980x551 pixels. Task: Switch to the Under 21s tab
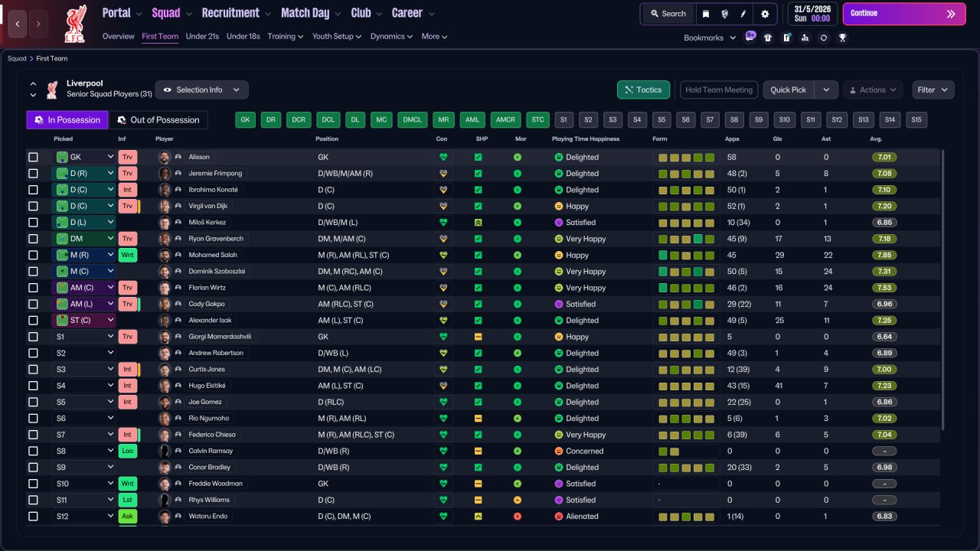(202, 36)
